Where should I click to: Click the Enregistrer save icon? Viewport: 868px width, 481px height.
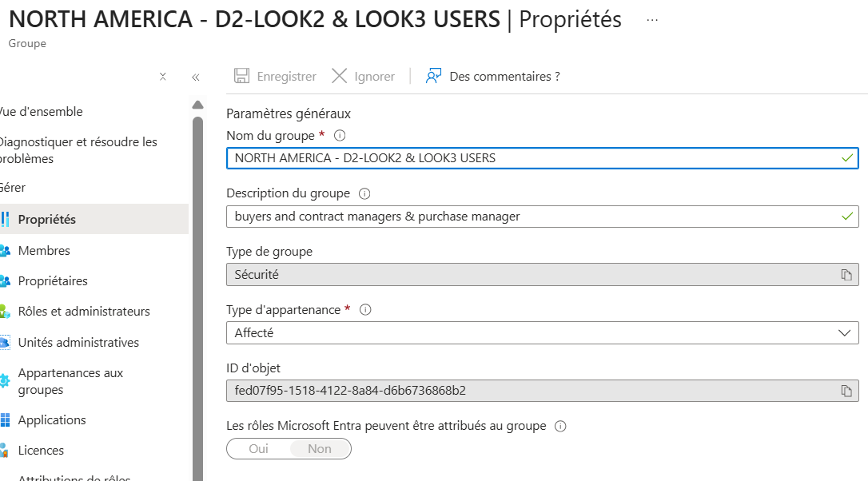pyautogui.click(x=241, y=76)
